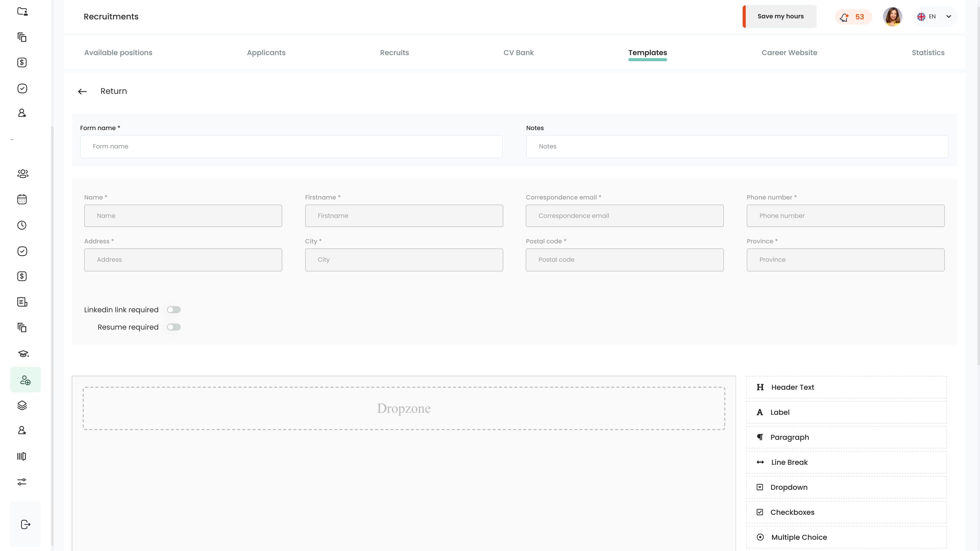Screen dimensions: 980x551
Task: Click the "Resume required" label
Action: tap(128, 327)
